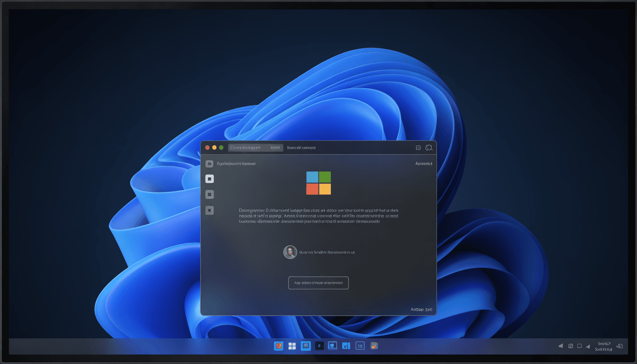Launch the black-tiled app icon on the taskbar

pyautogui.click(x=319, y=346)
